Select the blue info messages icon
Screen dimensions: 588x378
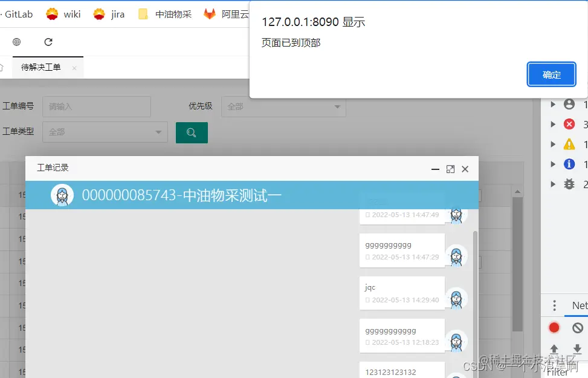tap(569, 164)
